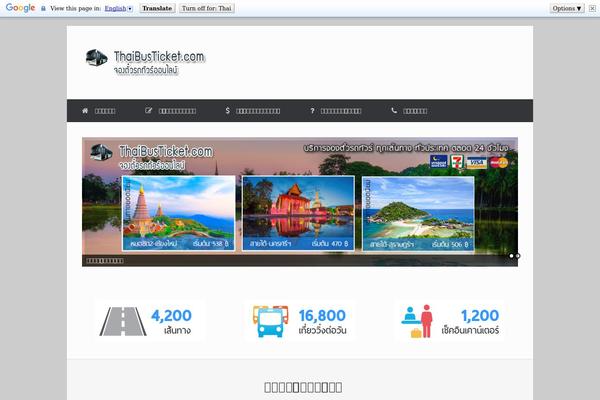Viewport: 600px width, 400px height.
Task: Click the home icon in navigation
Action: click(85, 111)
